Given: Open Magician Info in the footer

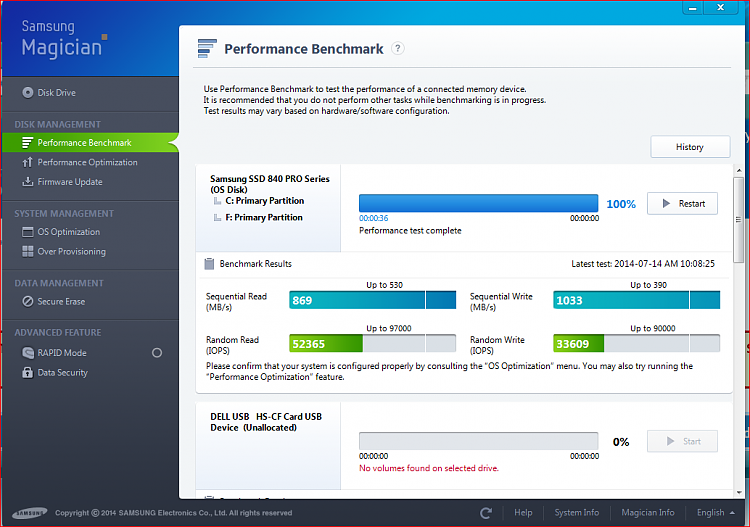Looking at the screenshot, I should pyautogui.click(x=648, y=513).
